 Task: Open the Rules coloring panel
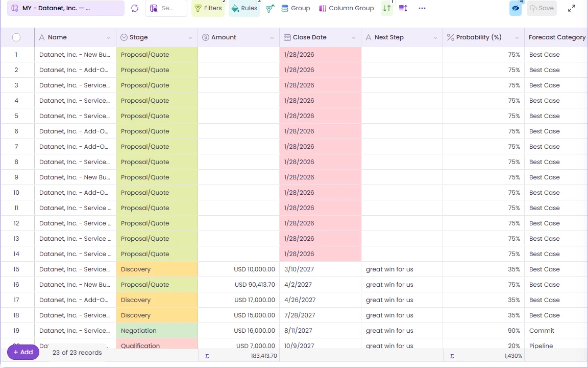(244, 8)
